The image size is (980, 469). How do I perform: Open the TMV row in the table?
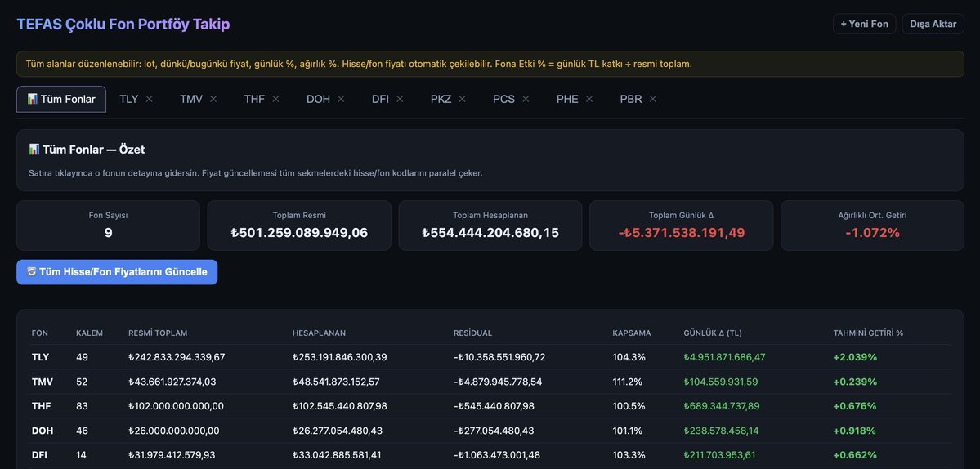click(490, 382)
